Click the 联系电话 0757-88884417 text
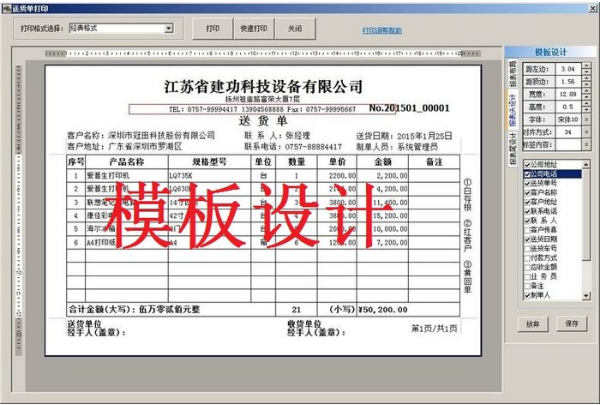This screenshot has width=603, height=406. 293,146
